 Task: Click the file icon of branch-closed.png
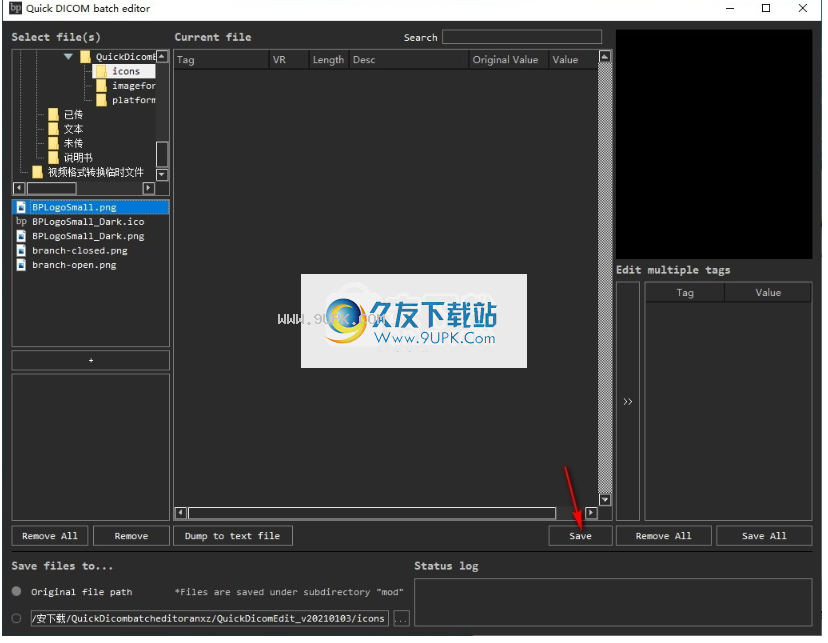tap(21, 251)
